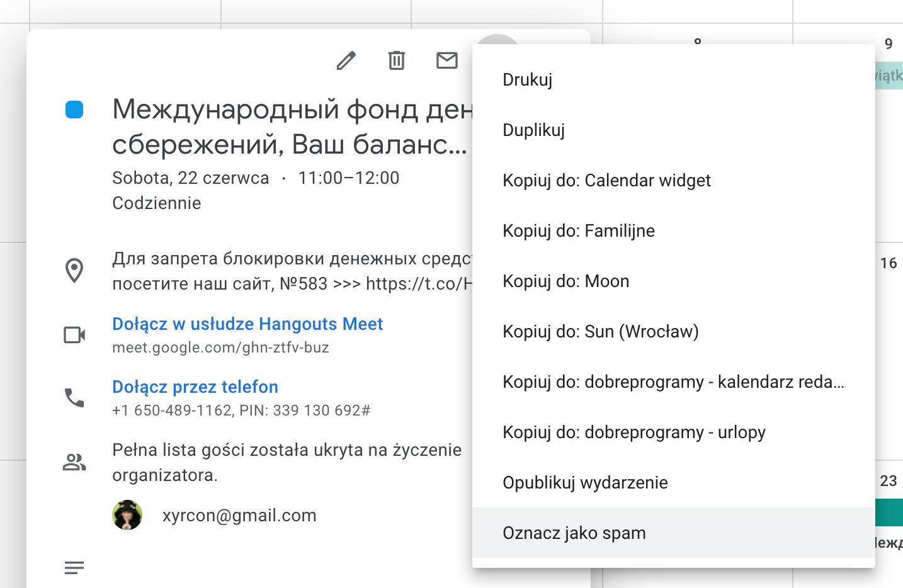Screen dimensions: 903x588
Task: Select Opublikuj wydarzenie menu entry
Action: point(585,483)
